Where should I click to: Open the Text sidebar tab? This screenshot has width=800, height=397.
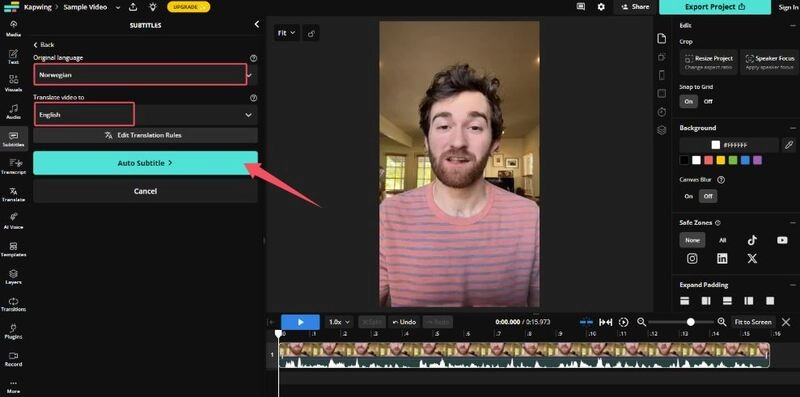coord(13,56)
